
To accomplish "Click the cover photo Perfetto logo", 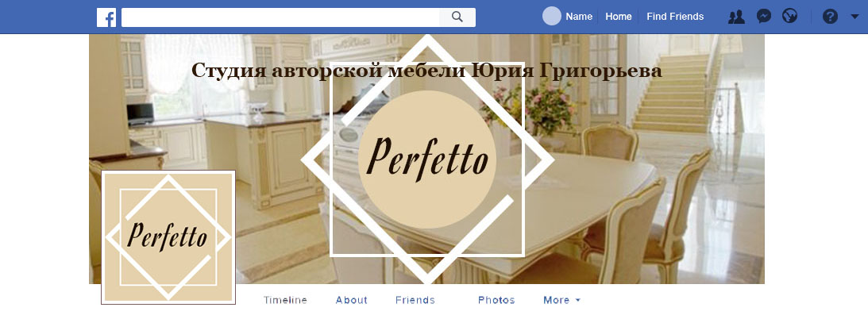I will point(427,159).
